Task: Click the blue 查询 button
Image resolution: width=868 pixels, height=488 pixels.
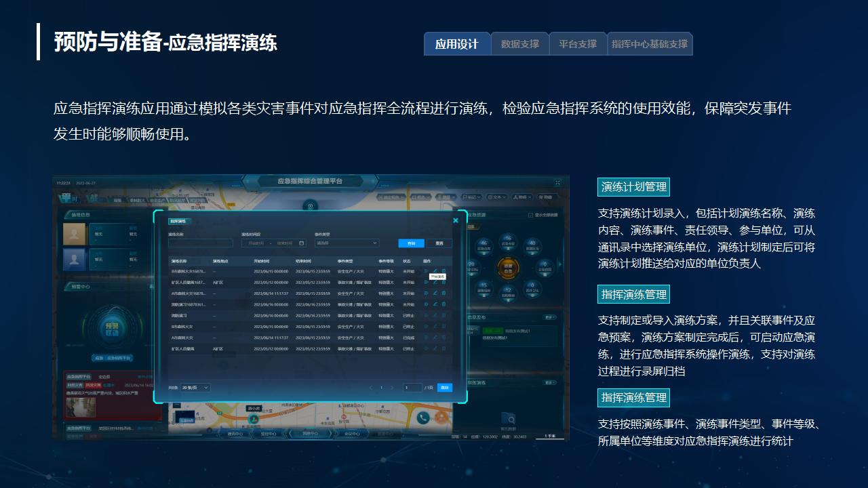Action: coord(412,243)
